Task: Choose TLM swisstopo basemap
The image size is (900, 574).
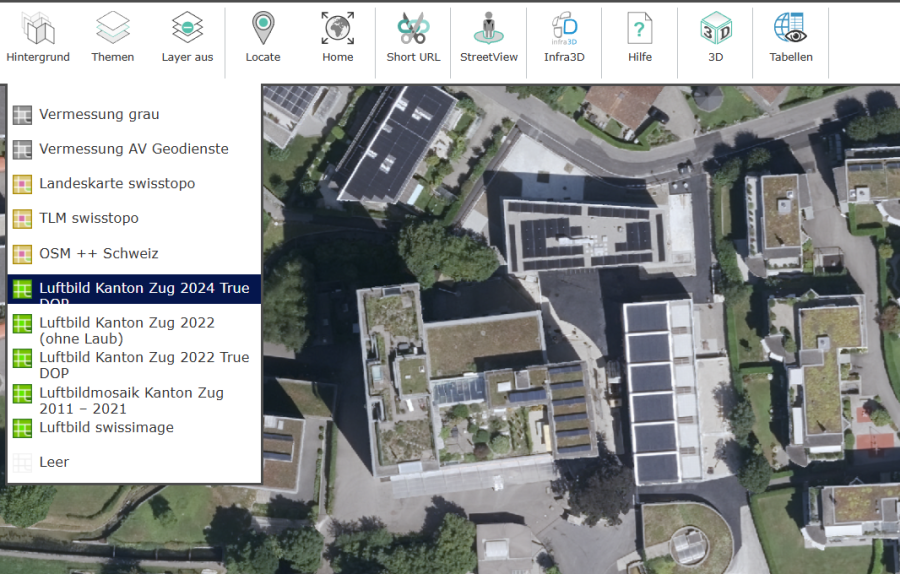Action: [89, 218]
